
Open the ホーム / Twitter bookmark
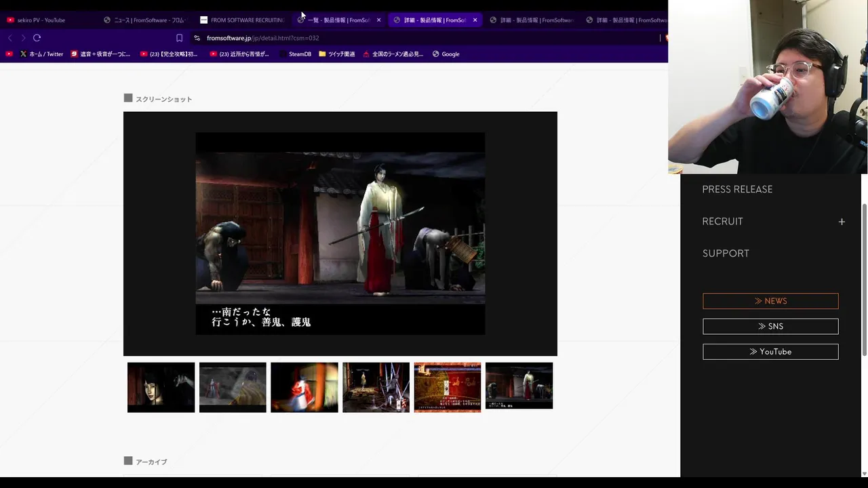[41, 54]
